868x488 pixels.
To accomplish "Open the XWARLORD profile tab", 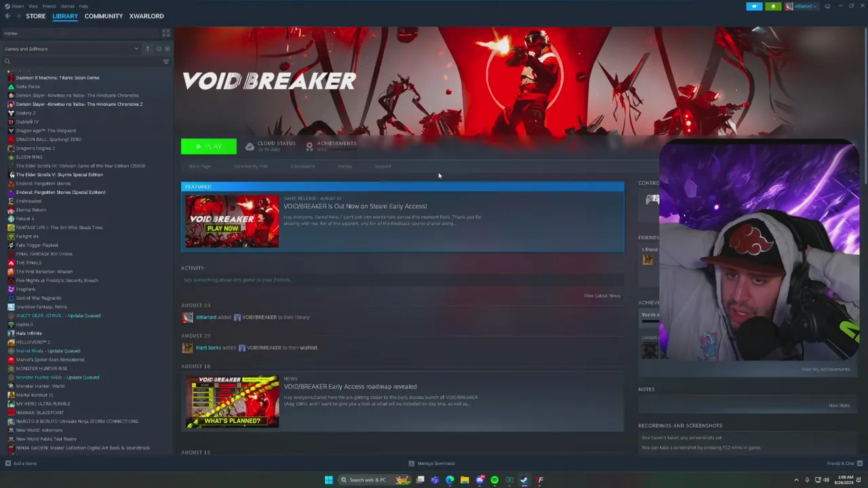I will click(146, 16).
